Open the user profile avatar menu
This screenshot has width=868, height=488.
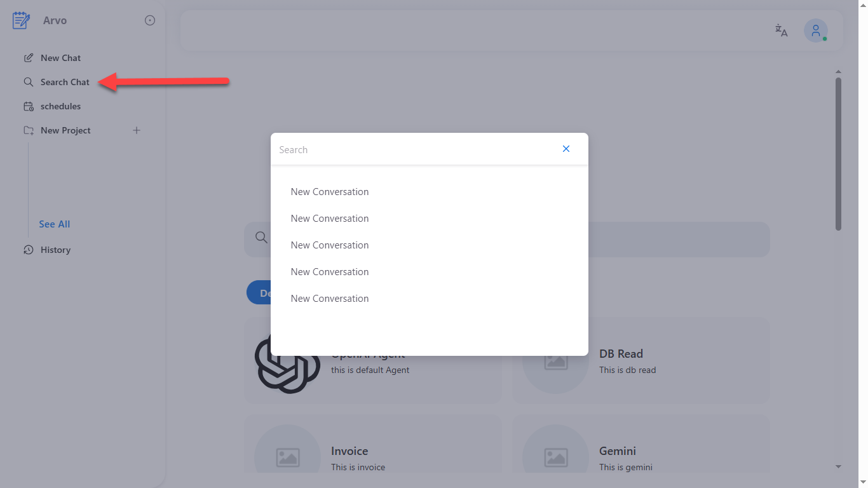point(815,30)
